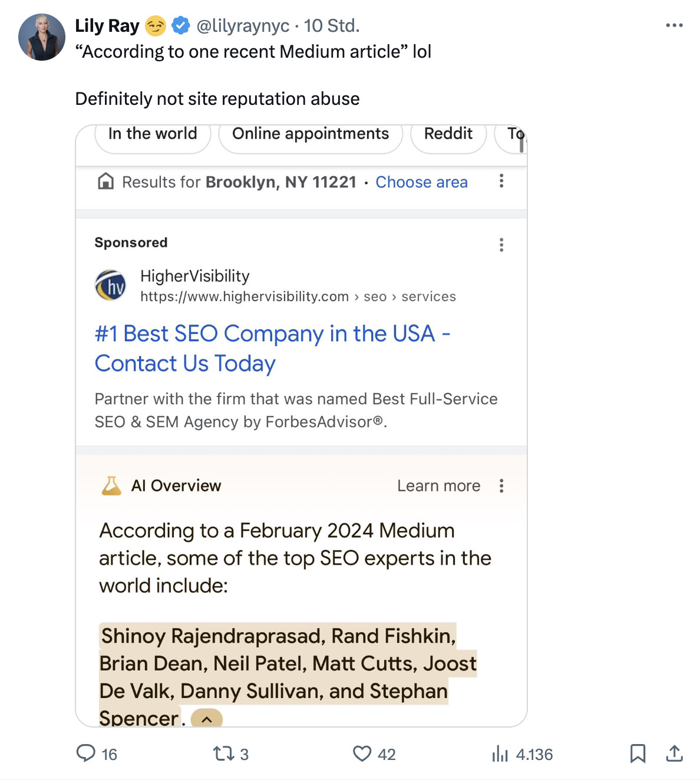700x780 pixels.
Task: Open the sponsored result's three-dot menu
Action: (x=501, y=244)
